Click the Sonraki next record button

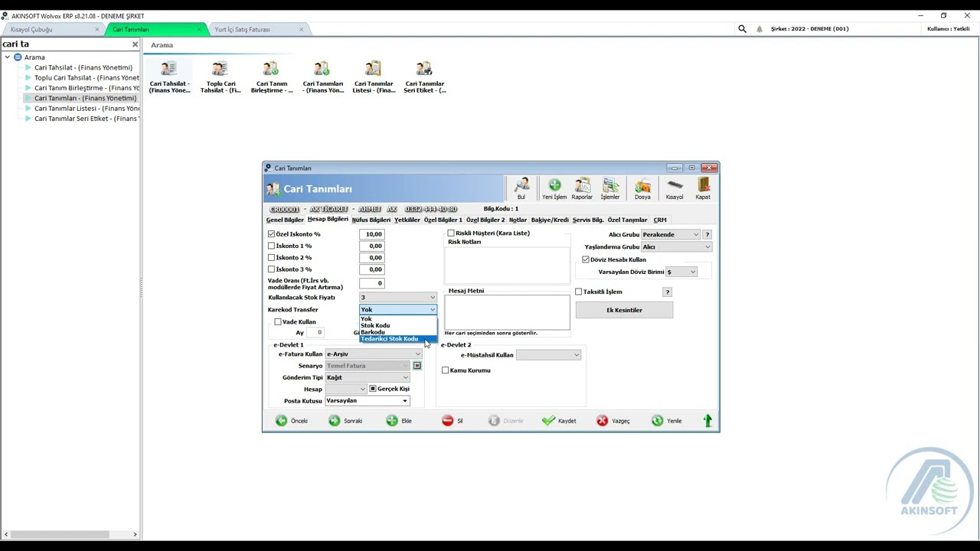pos(345,421)
